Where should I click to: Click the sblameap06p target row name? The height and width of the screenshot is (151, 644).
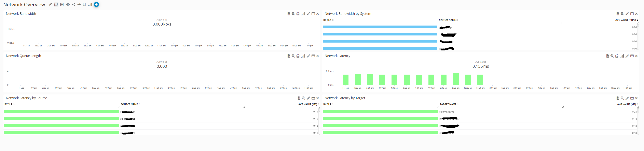coord(447,112)
